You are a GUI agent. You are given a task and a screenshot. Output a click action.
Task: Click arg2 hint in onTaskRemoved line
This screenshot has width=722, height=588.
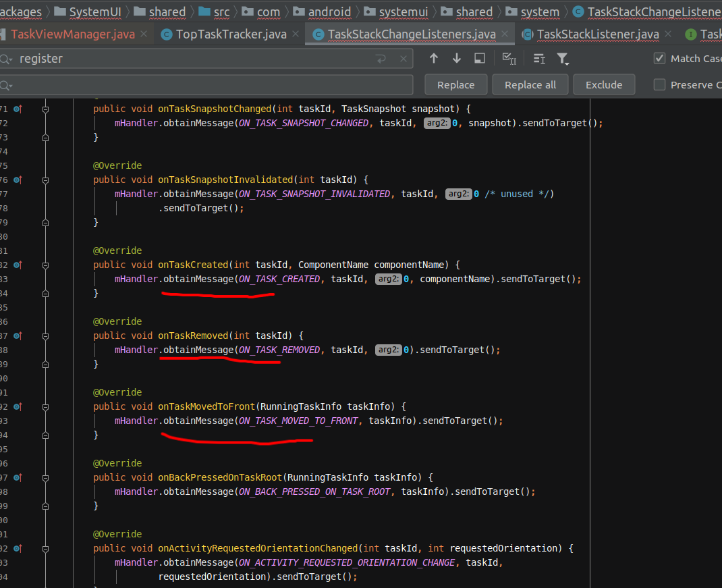(x=388, y=350)
